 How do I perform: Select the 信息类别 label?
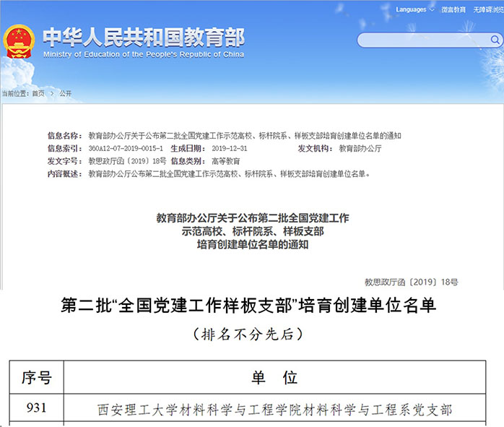coord(188,161)
